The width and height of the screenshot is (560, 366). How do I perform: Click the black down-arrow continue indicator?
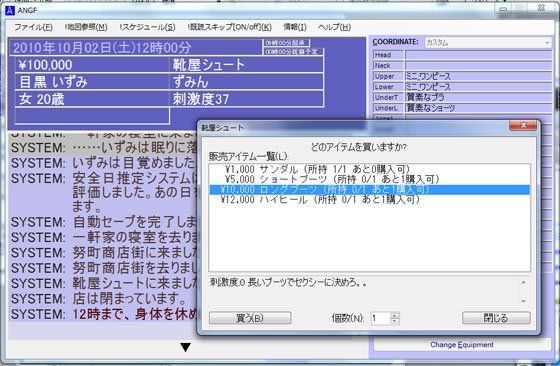(185, 347)
